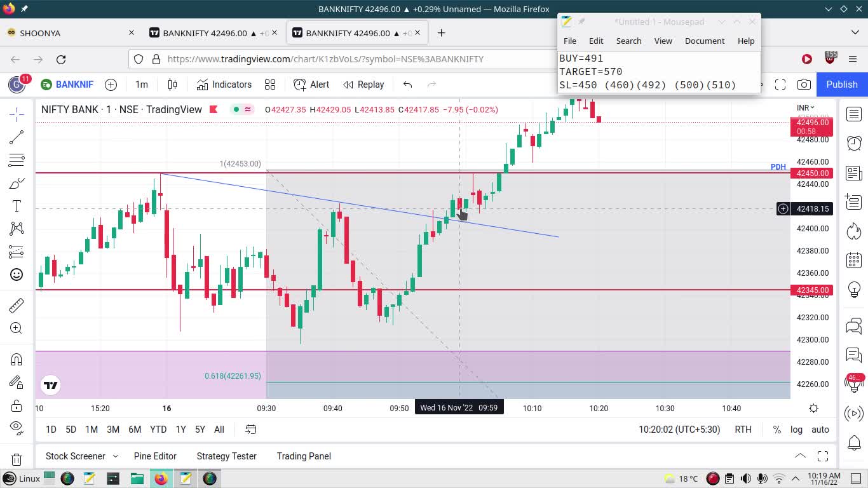Image resolution: width=868 pixels, height=488 pixels.
Task: Undo the last chart action
Action: [408, 85]
